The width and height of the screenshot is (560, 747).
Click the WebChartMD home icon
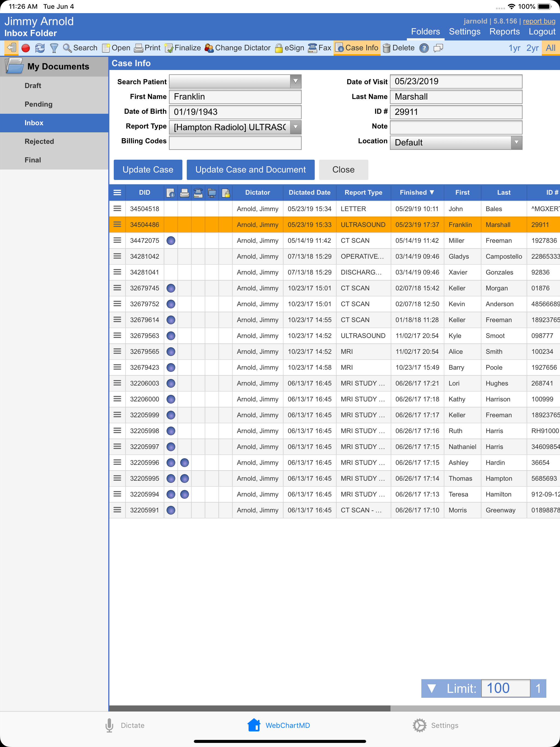tap(254, 725)
